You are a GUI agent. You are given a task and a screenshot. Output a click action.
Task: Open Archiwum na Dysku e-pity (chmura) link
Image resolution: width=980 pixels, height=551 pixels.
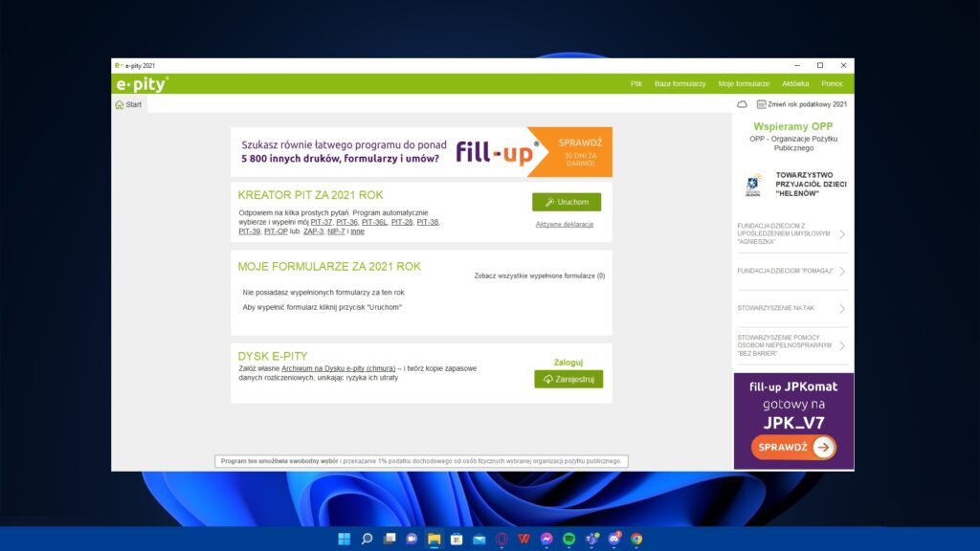pos(338,368)
